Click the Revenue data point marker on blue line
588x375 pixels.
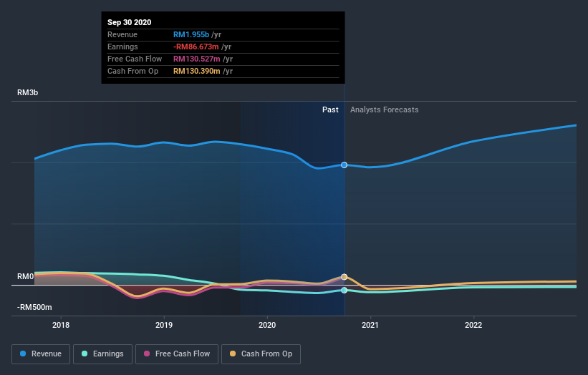[344, 165]
